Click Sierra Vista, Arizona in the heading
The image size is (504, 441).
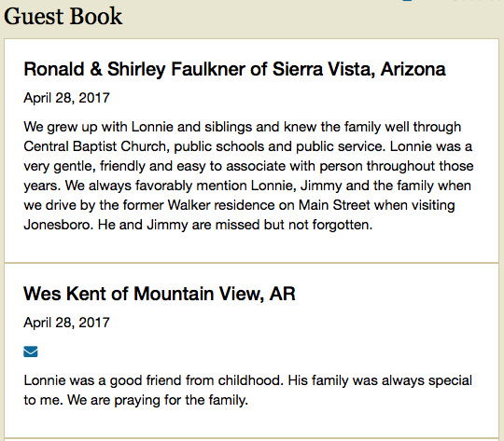pos(359,69)
